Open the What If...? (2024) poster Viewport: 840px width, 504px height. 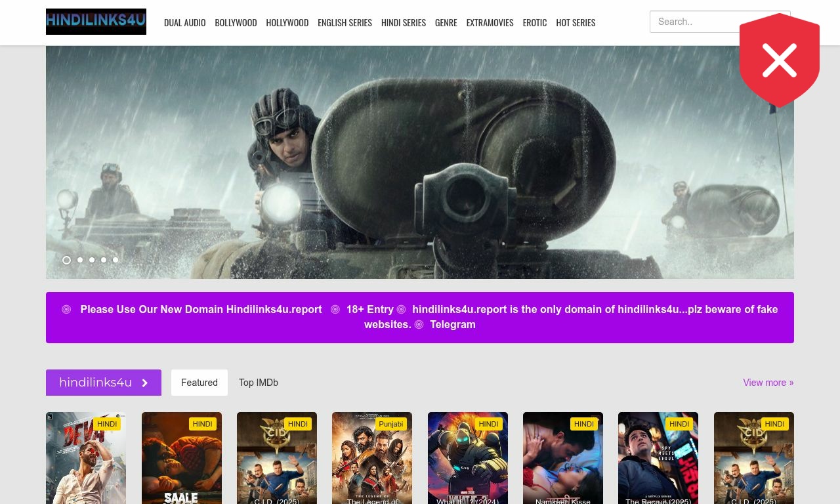pyautogui.click(x=468, y=458)
